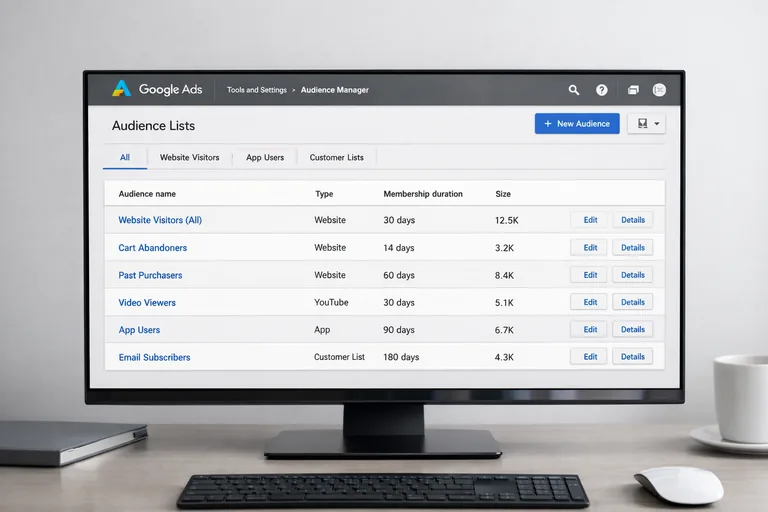This screenshot has width=768, height=512.
Task: Switch to the Website Visitors tab
Action: point(189,157)
